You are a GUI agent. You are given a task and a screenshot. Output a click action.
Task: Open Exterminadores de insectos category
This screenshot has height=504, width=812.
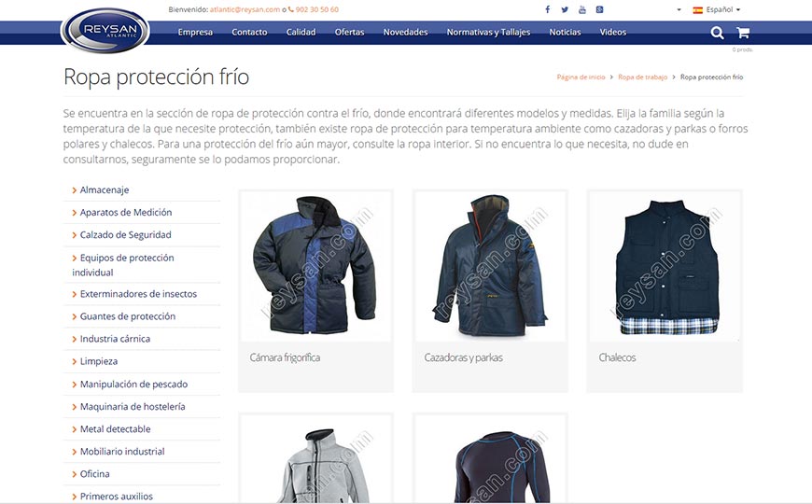(x=138, y=294)
